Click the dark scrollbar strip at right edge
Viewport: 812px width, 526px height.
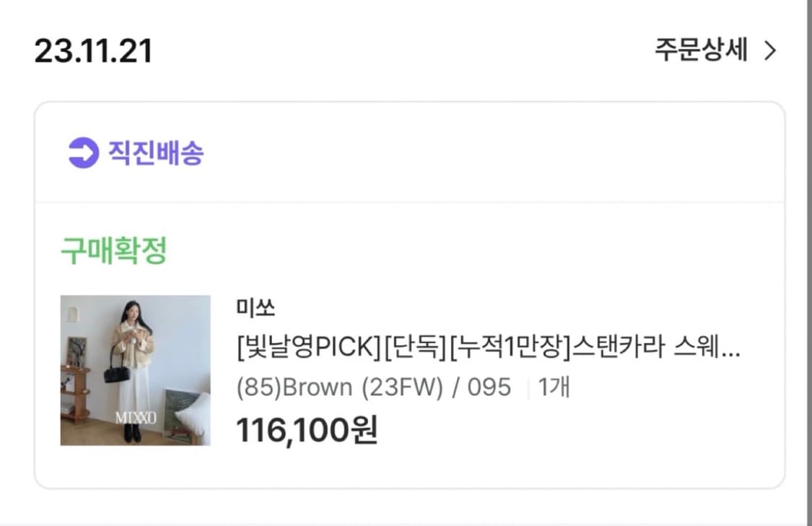tap(808, 263)
